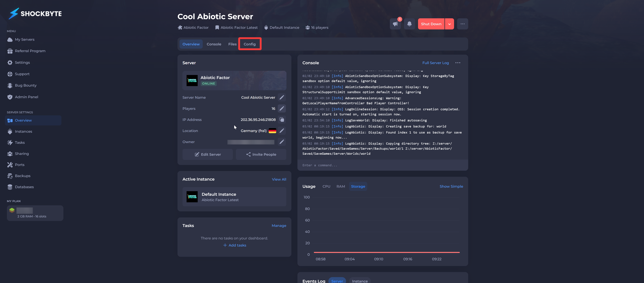The width and height of the screenshot is (644, 283).
Task: Click the Support lifebuoy icon
Action: [10, 74]
